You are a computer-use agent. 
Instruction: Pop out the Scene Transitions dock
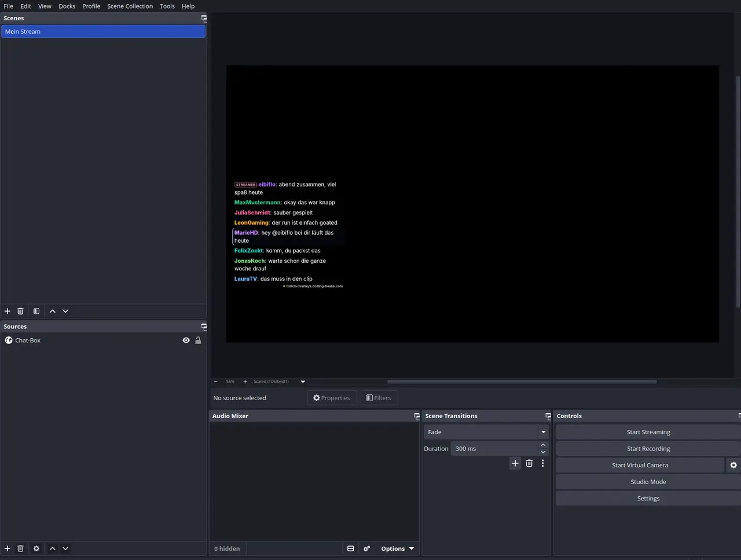[548, 416]
